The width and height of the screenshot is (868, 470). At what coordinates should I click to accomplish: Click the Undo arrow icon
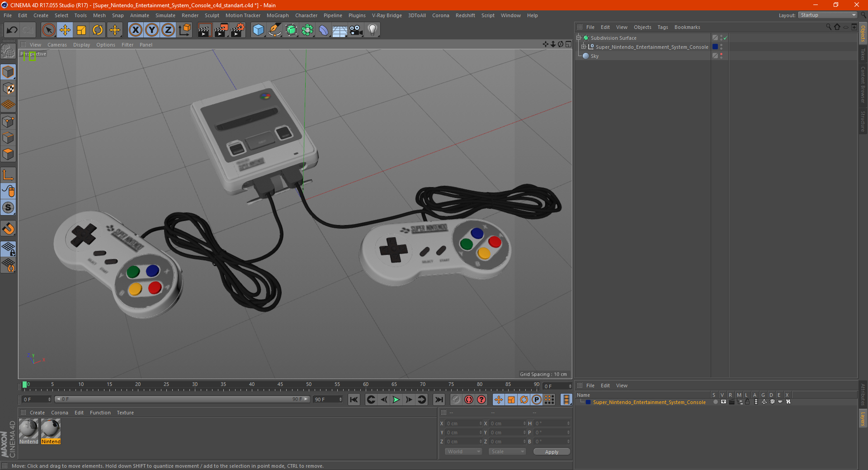pos(12,30)
